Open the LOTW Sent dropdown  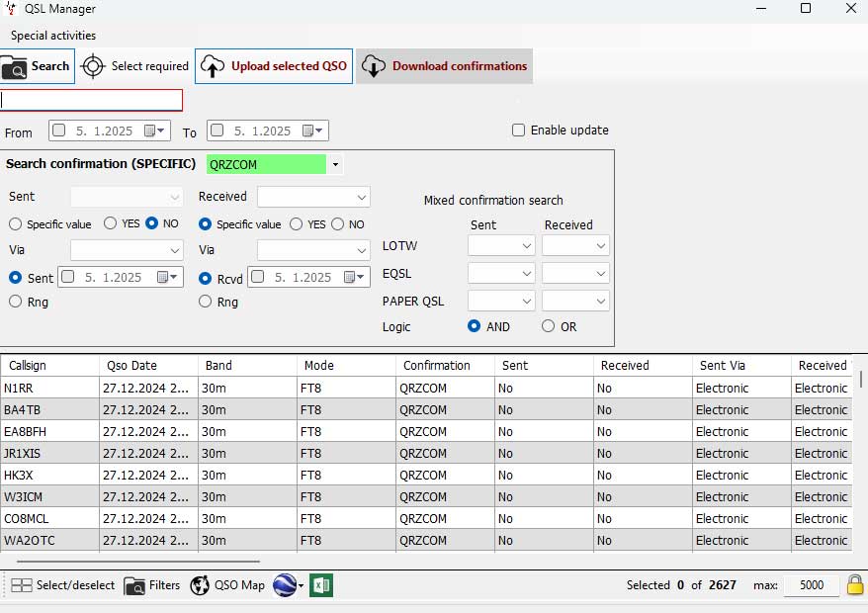point(501,245)
